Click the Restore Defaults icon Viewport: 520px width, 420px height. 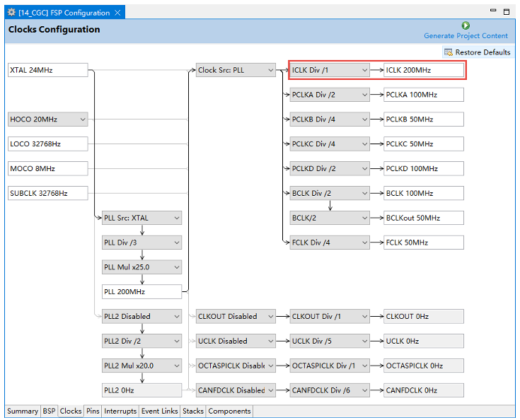point(449,52)
